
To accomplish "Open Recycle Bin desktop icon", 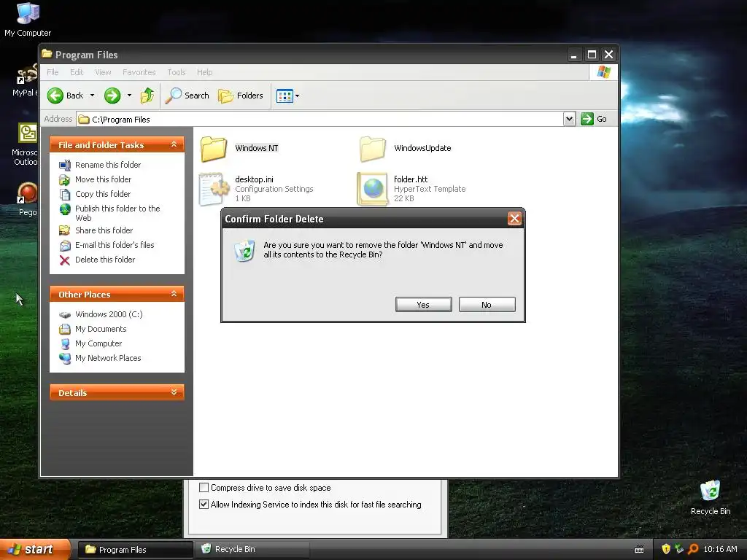I will (x=711, y=498).
